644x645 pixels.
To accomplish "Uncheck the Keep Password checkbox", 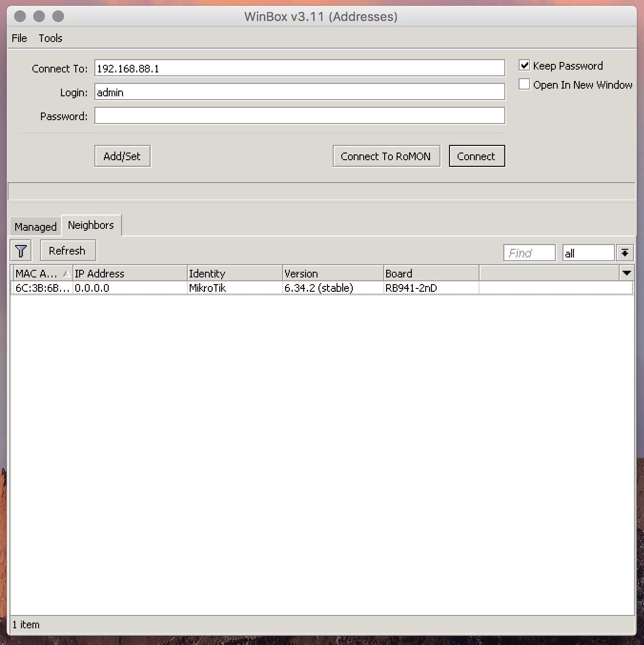I will coord(524,66).
